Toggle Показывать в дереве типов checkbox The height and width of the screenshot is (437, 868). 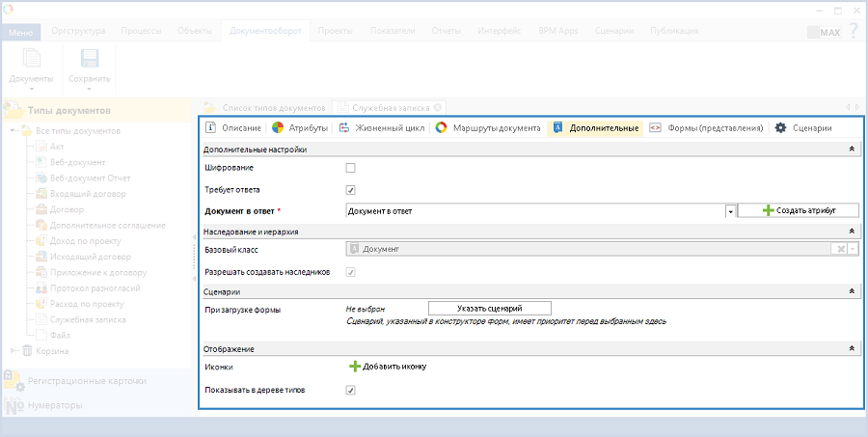tap(351, 391)
